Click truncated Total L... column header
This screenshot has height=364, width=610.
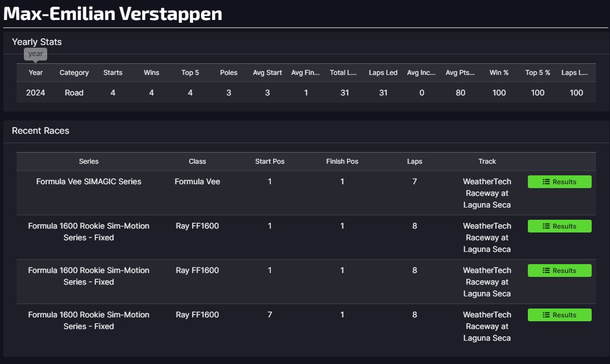(x=343, y=72)
